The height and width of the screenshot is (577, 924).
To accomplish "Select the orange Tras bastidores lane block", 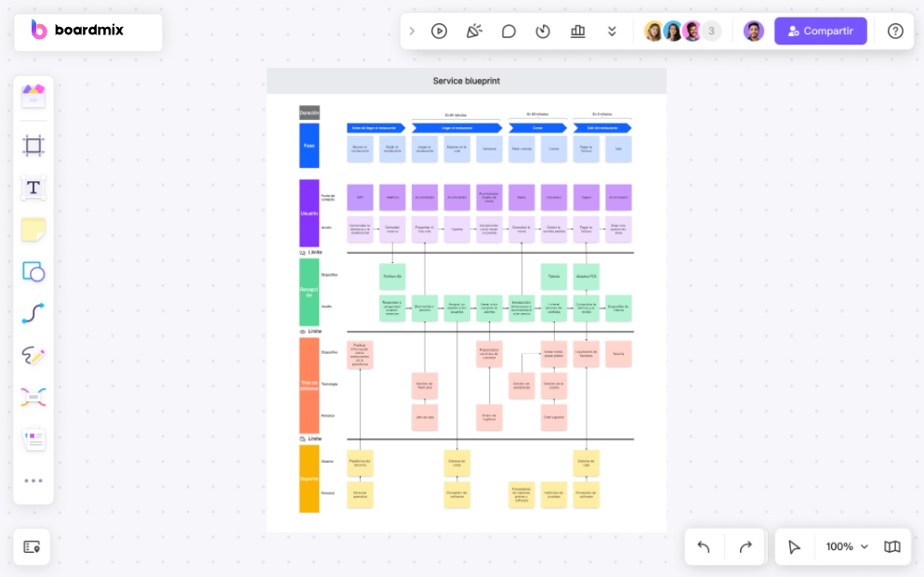I will point(309,386).
